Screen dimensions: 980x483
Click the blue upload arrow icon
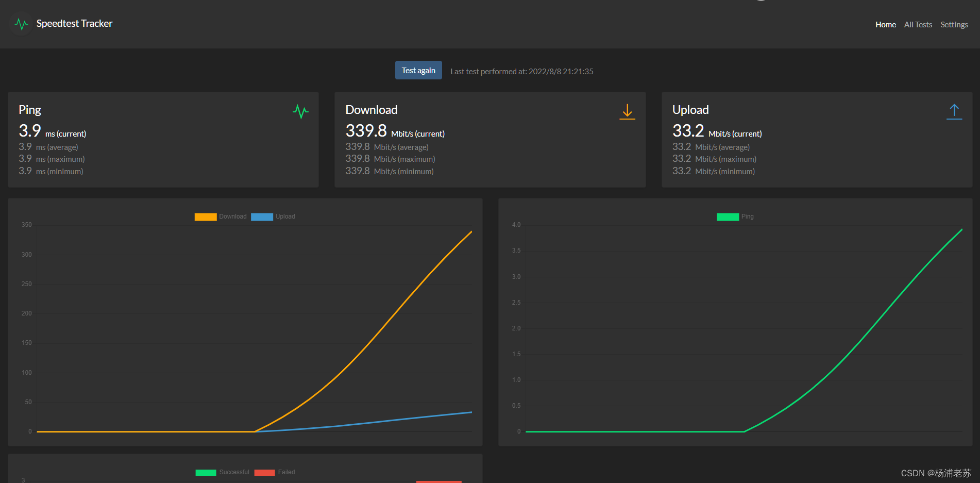coord(954,111)
